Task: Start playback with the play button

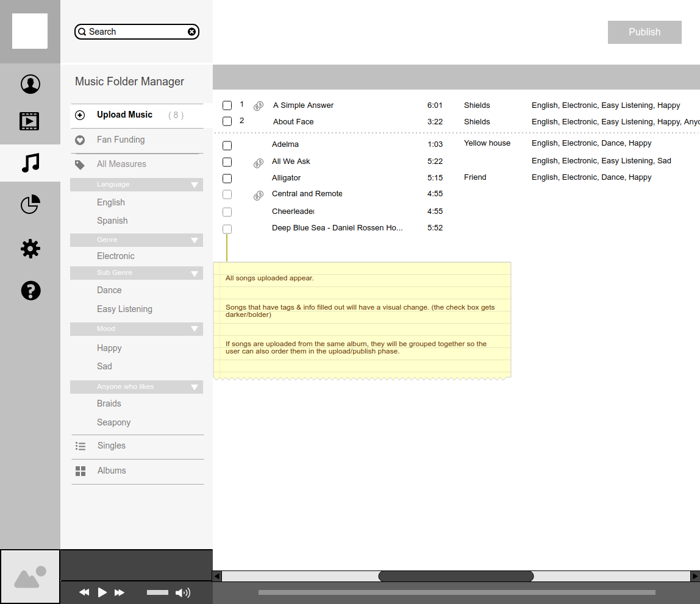Action: pyautogui.click(x=102, y=592)
